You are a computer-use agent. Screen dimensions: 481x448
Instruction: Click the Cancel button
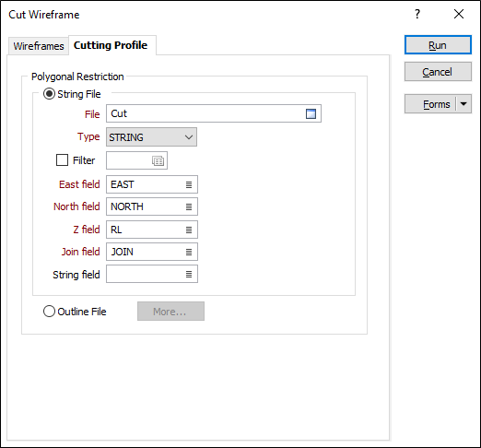pos(438,72)
